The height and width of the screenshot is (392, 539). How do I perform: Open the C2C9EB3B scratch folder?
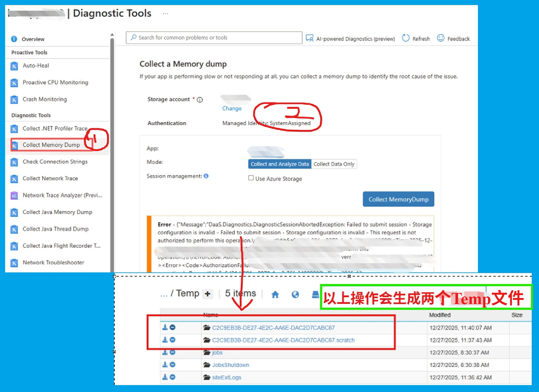click(x=284, y=340)
